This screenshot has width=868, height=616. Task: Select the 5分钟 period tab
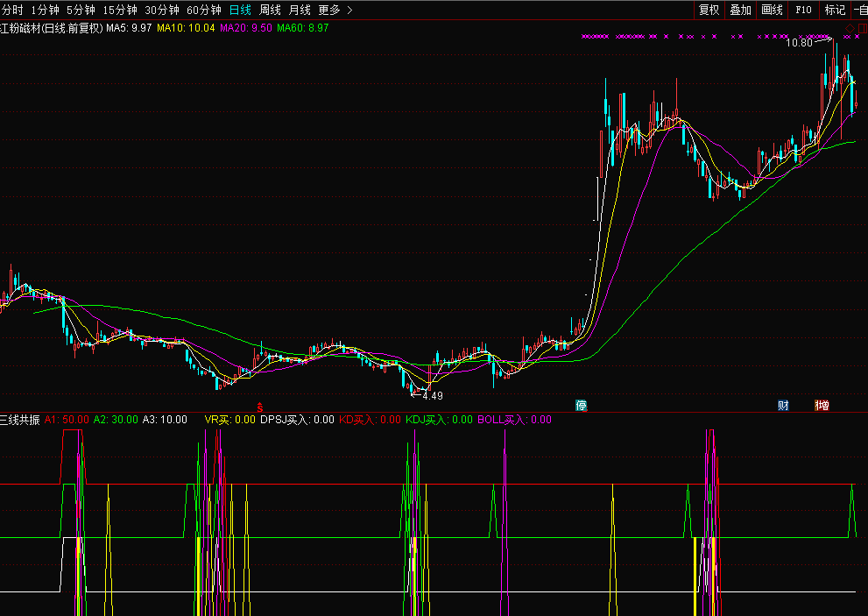(x=81, y=10)
